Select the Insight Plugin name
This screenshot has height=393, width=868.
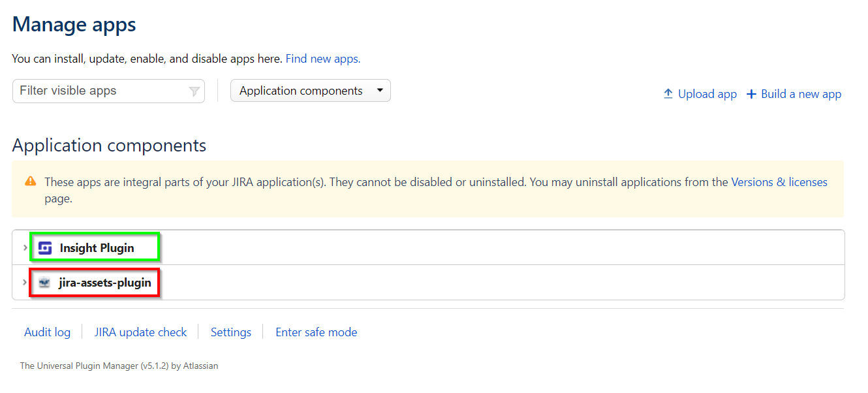tap(97, 248)
